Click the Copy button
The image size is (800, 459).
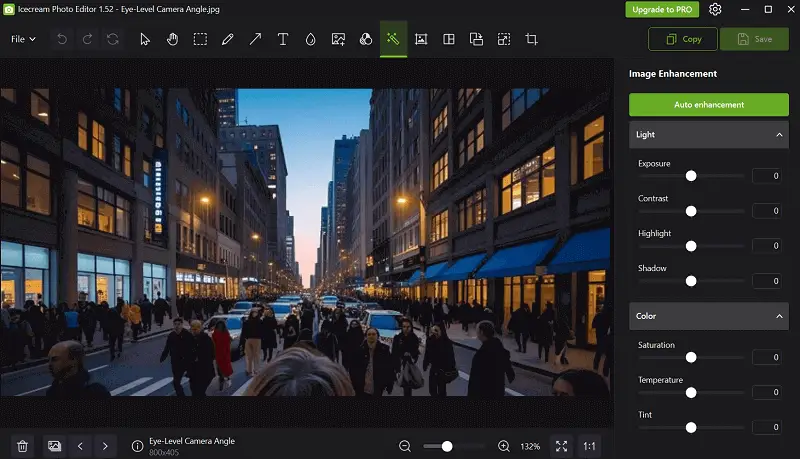683,39
